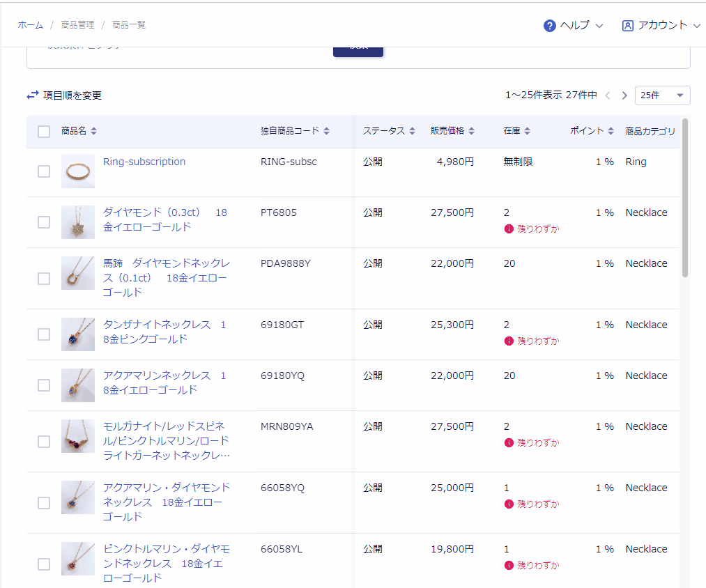Click the swap arrows icon for 項目順を変更
The height and width of the screenshot is (588, 706).
tap(33, 95)
